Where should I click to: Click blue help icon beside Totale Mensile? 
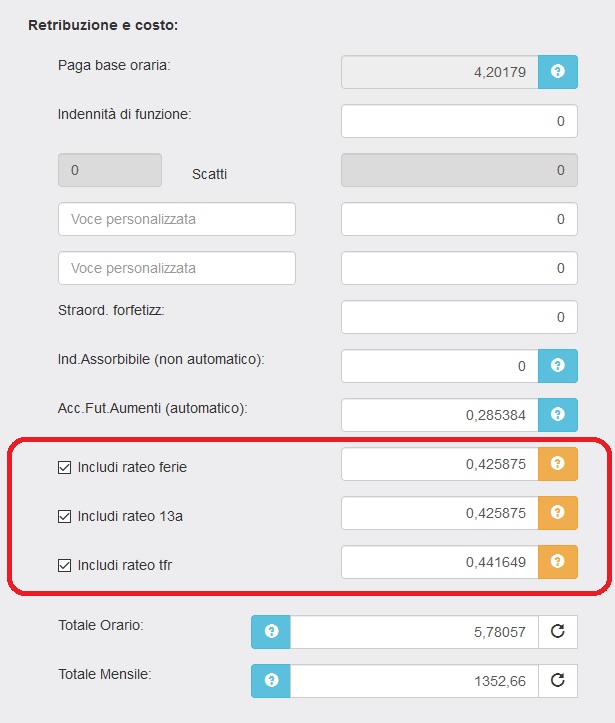pos(270,681)
